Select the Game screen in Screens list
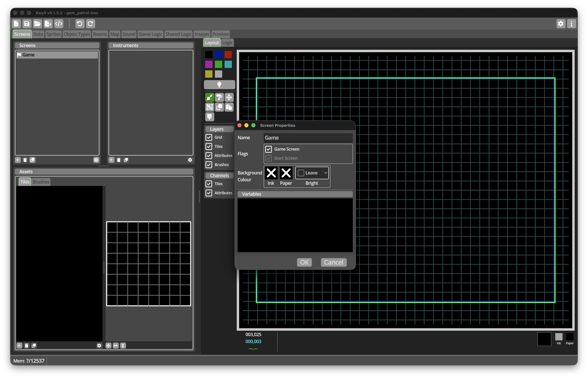588x378 pixels. 57,55
